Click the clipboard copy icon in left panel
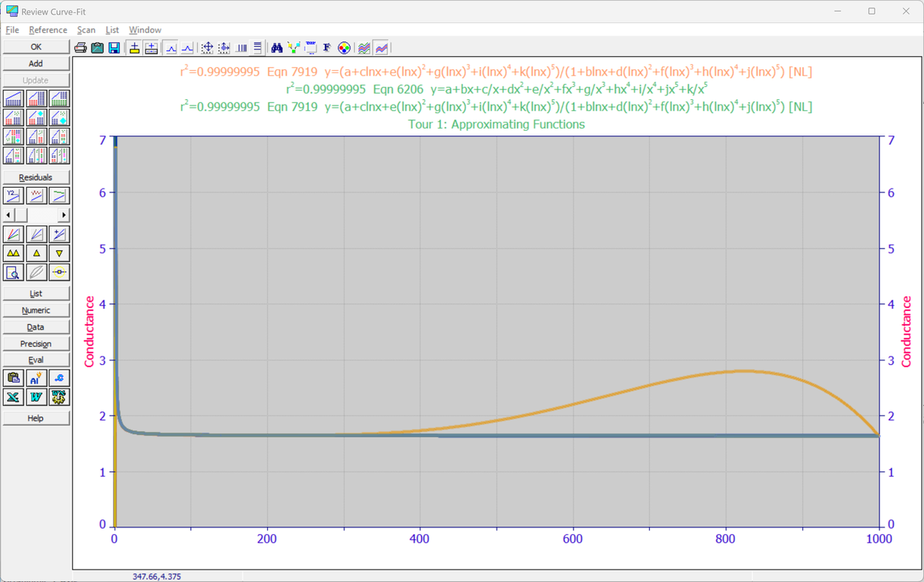Screen dimensions: 924x582 (x=13, y=378)
